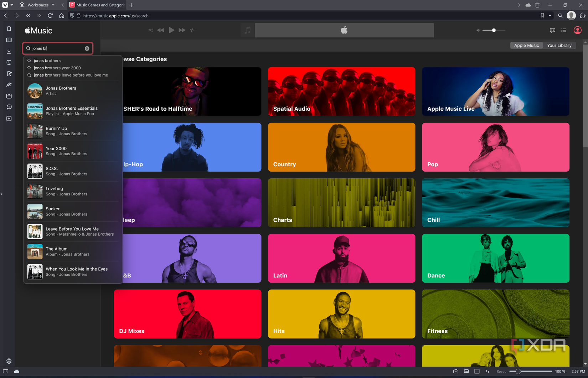This screenshot has height=378, width=588.
Task: Switch to Your Library search scope
Action: [559, 46]
